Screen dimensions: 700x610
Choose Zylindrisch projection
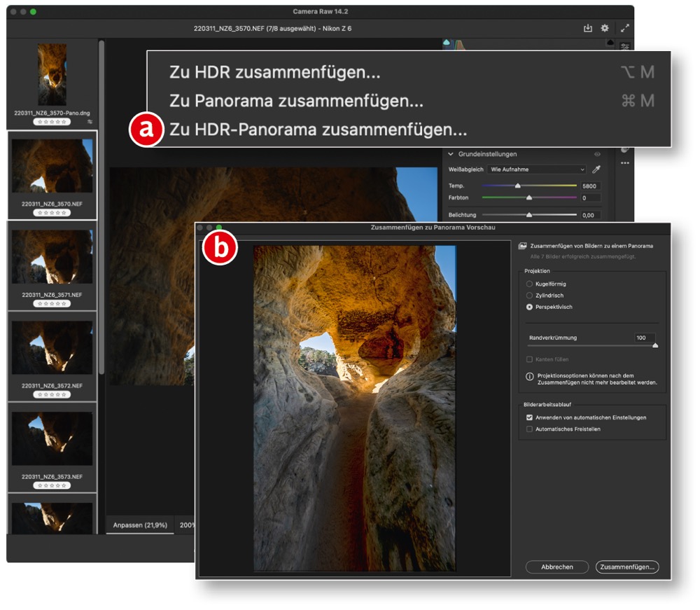click(x=529, y=296)
